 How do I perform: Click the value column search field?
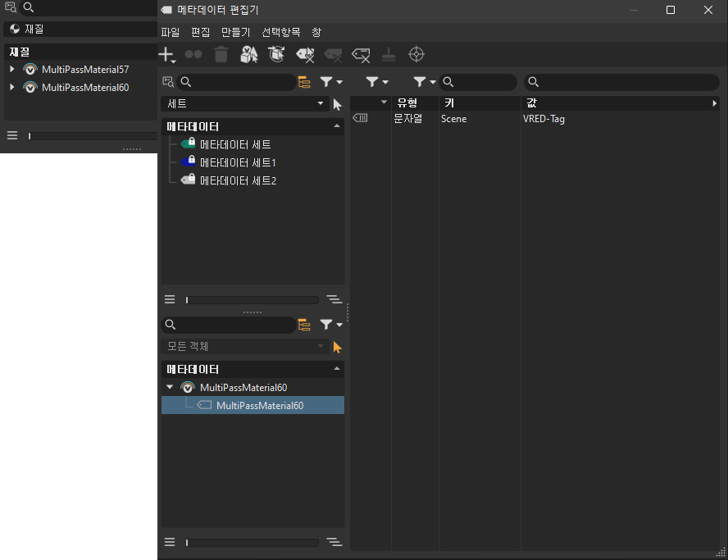621,82
